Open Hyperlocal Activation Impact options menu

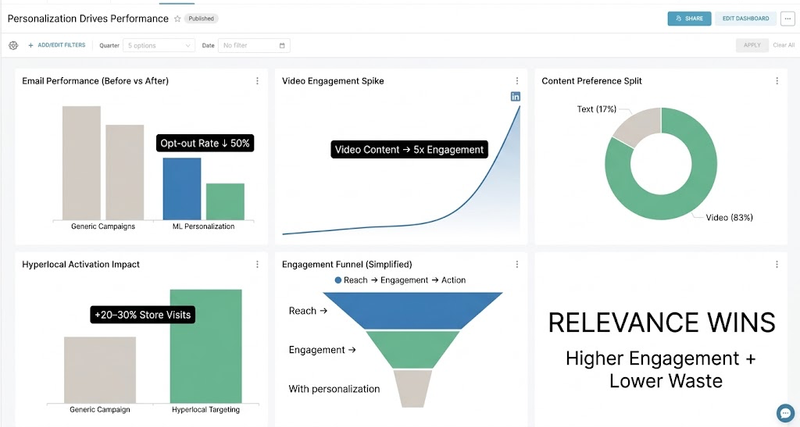(257, 264)
